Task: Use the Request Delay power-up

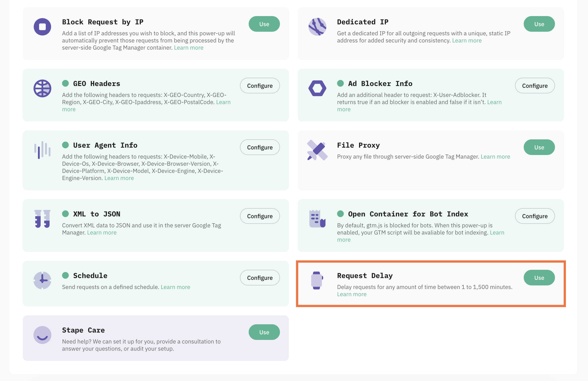Action: tap(539, 278)
